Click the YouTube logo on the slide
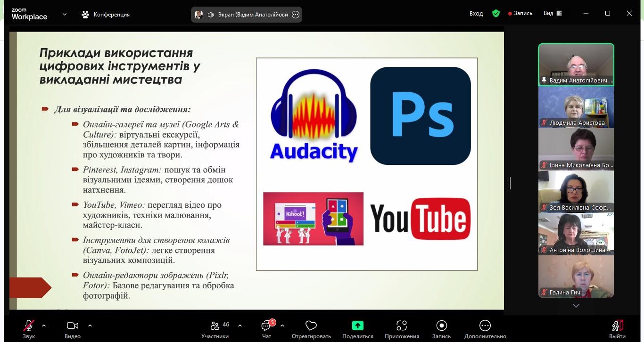This screenshot has height=342, width=644. tap(421, 219)
